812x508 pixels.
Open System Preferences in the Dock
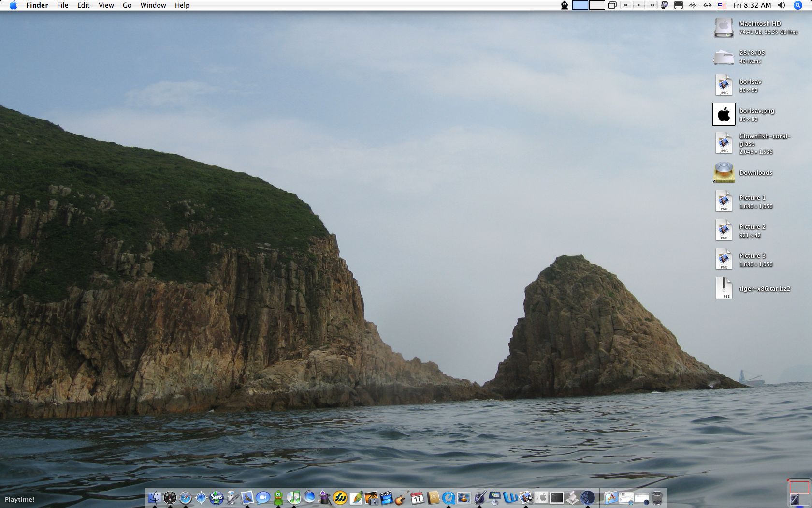[541, 497]
